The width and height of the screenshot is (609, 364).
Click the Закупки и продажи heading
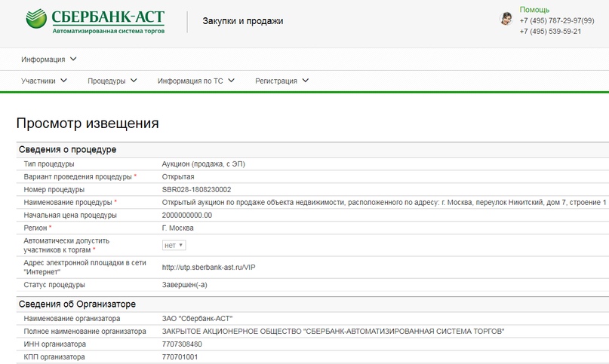[243, 21]
